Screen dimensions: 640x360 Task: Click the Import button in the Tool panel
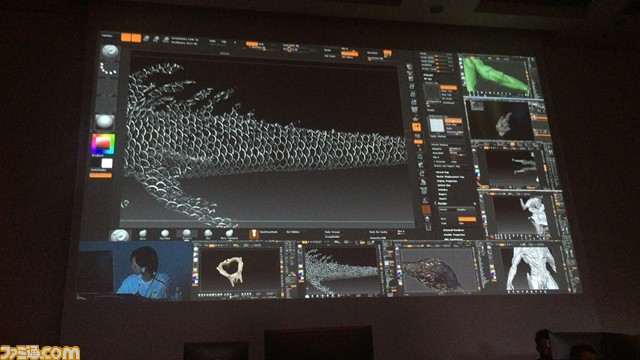pos(442,194)
